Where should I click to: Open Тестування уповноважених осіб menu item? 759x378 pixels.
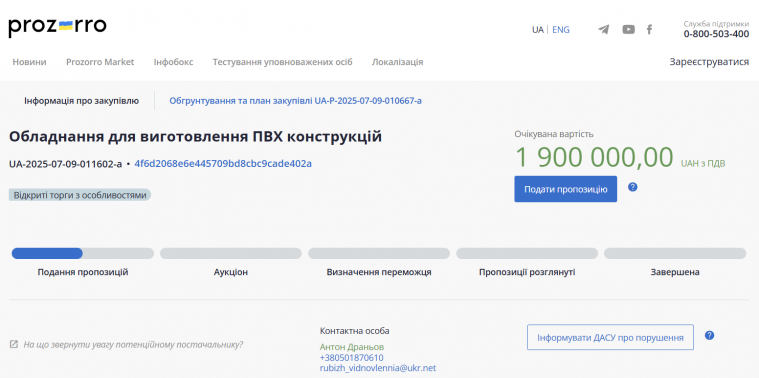[283, 62]
